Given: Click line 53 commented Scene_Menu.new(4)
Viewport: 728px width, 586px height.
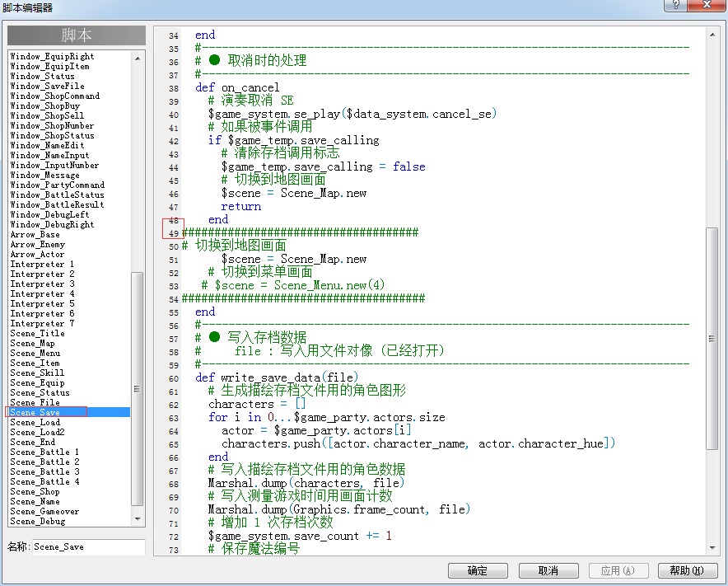Looking at the screenshot, I should point(293,285).
